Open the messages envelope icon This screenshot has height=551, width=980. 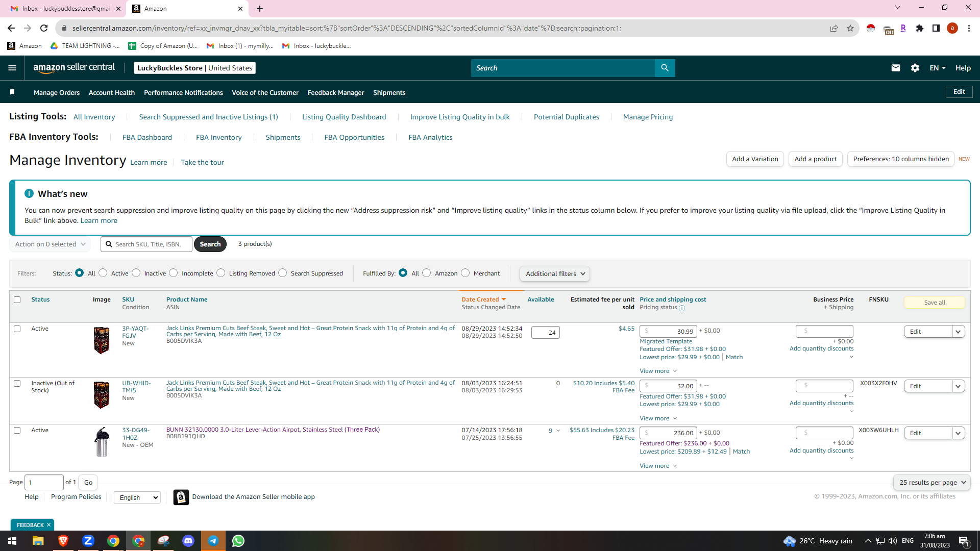(x=895, y=68)
